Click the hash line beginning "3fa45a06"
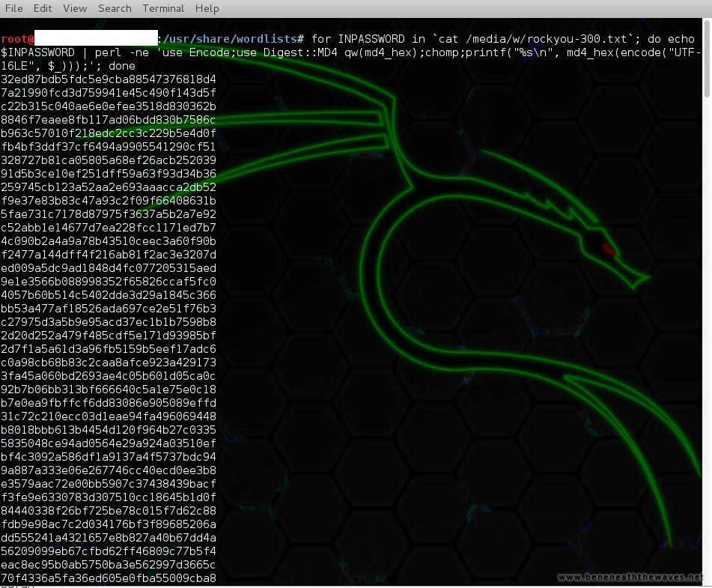712x588 pixels. (109, 376)
